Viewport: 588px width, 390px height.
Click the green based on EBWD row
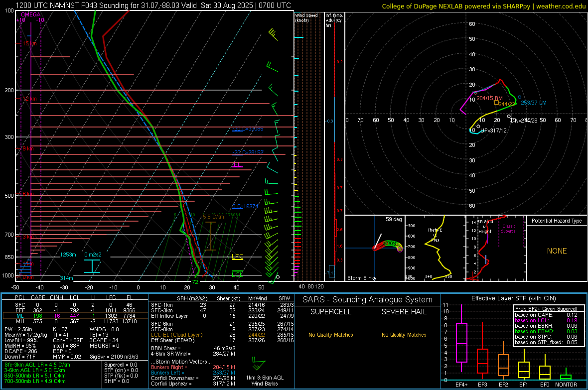tap(546, 331)
